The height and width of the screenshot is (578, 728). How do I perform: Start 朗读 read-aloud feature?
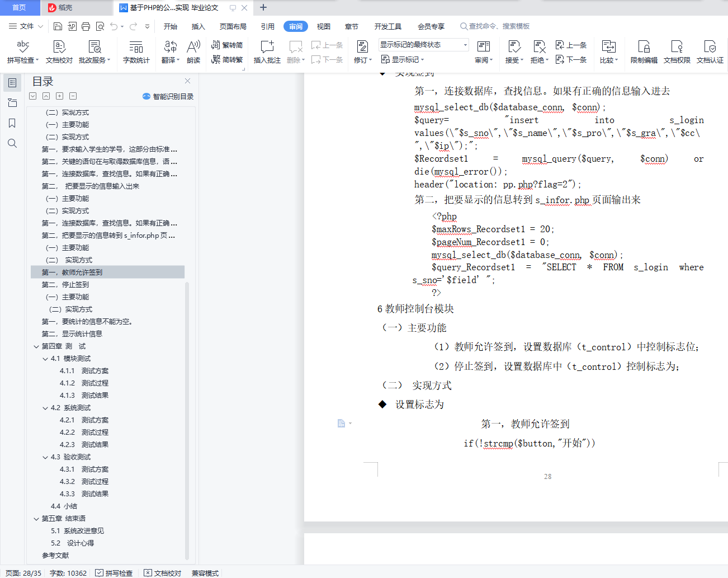click(193, 52)
